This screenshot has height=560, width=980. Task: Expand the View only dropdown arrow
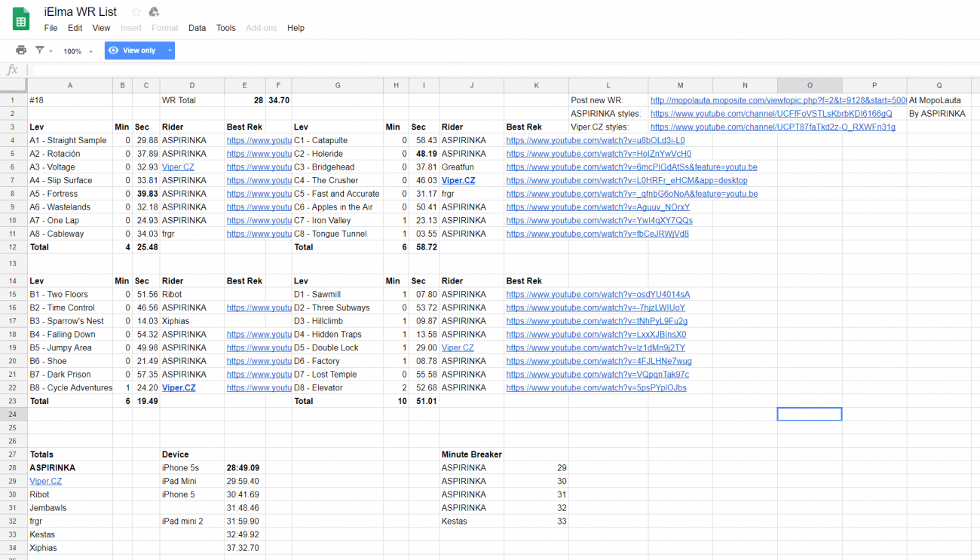pyautogui.click(x=170, y=50)
